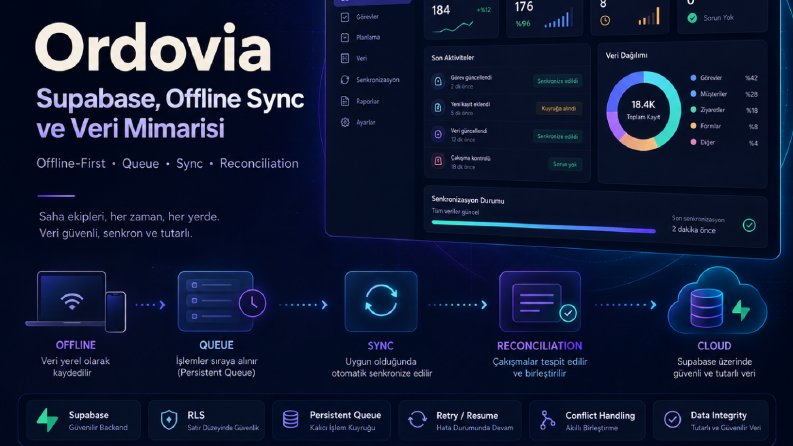Click the RECONCILIATION label
Screen dimensions: 793x446
pos(540,346)
